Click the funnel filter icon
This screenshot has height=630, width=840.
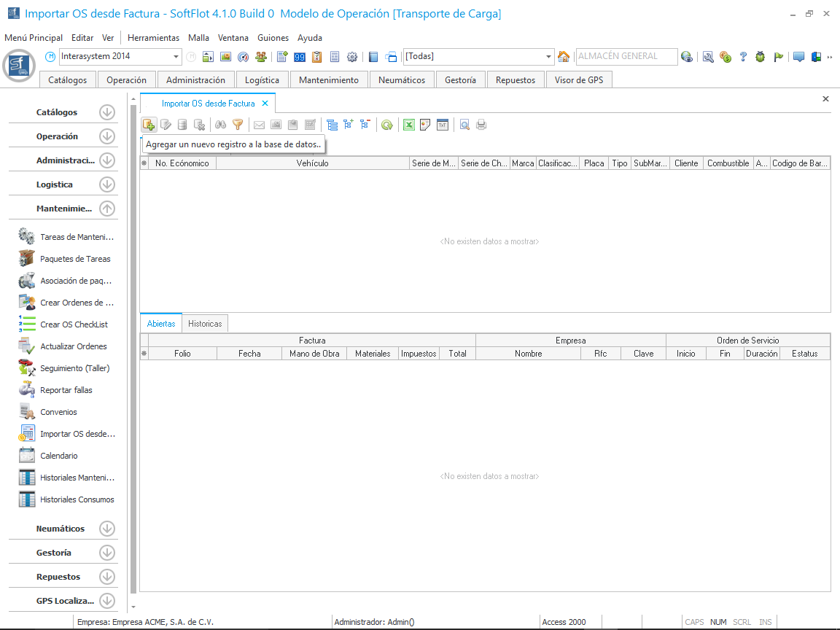(237, 125)
